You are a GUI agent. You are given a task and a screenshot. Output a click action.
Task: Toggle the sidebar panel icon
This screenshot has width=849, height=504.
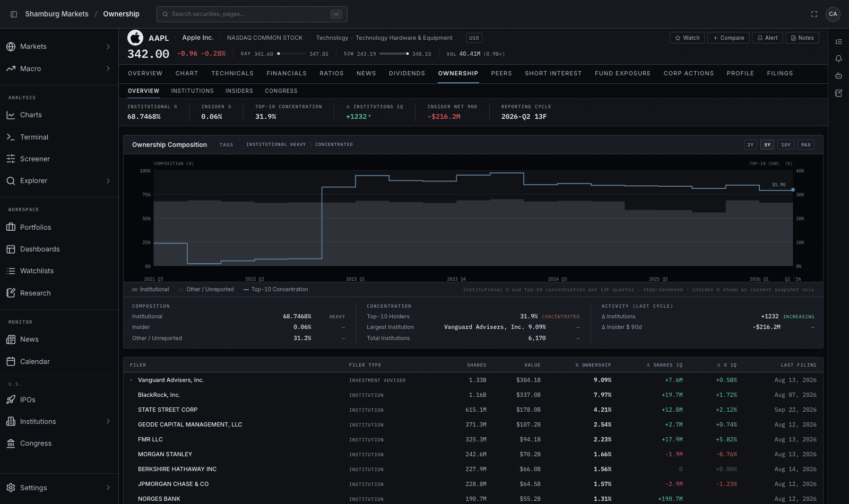(14, 14)
